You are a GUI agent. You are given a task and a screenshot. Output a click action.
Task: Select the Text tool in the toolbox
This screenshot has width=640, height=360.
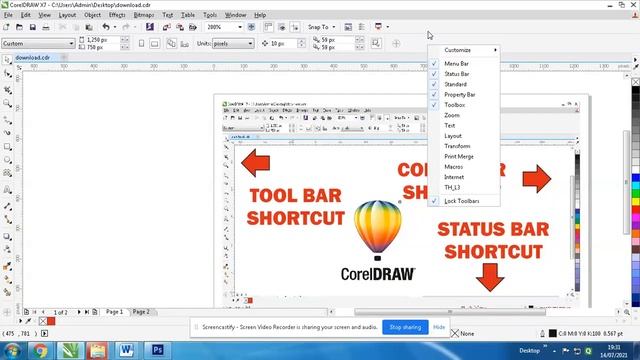[x=7, y=190]
